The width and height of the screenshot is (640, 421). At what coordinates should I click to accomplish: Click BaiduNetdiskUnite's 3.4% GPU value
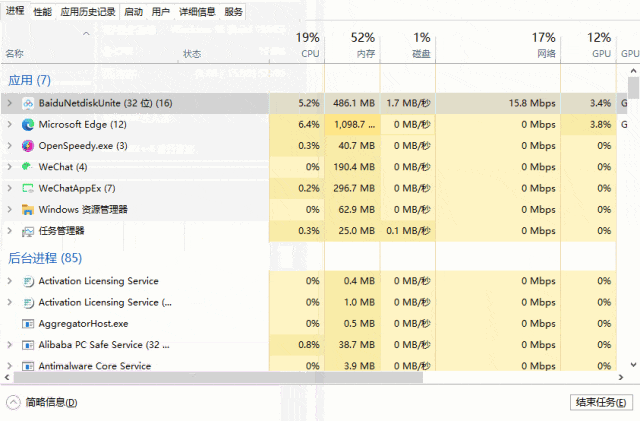click(x=600, y=103)
